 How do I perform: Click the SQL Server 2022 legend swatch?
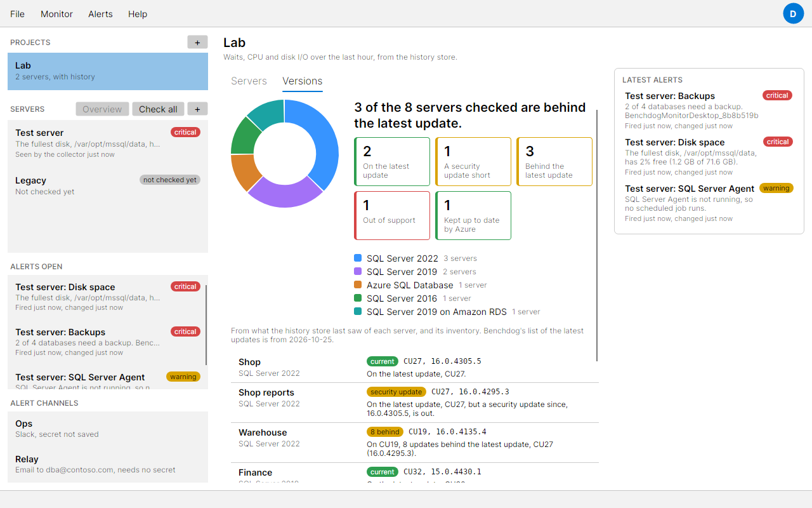tap(358, 258)
